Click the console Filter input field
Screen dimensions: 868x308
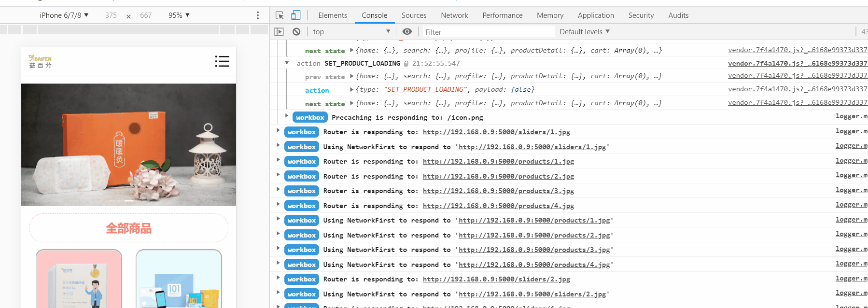click(x=488, y=32)
